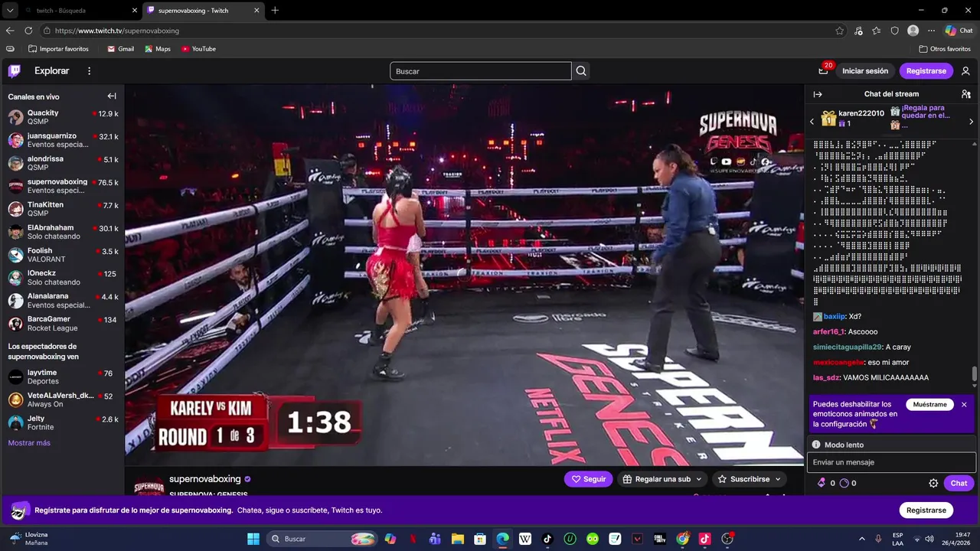The height and width of the screenshot is (551, 980).
Task: Open the alondrissa channel
Action: pos(63,163)
